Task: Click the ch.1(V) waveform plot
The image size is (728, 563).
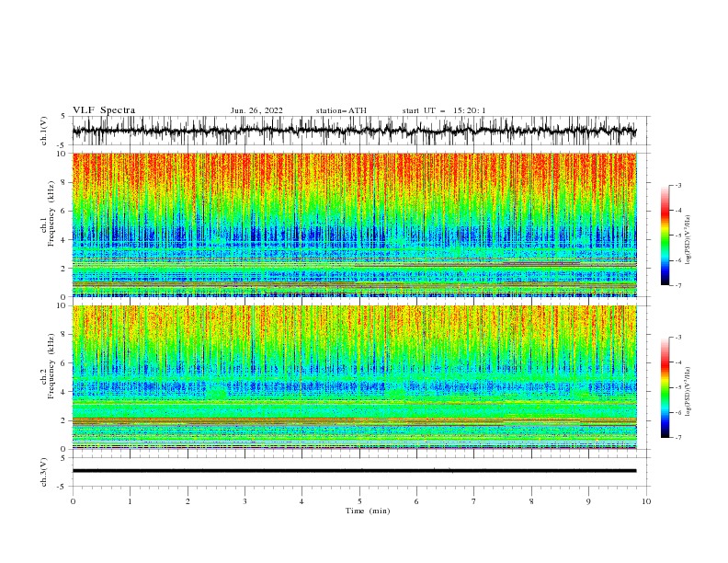Action: [360, 131]
